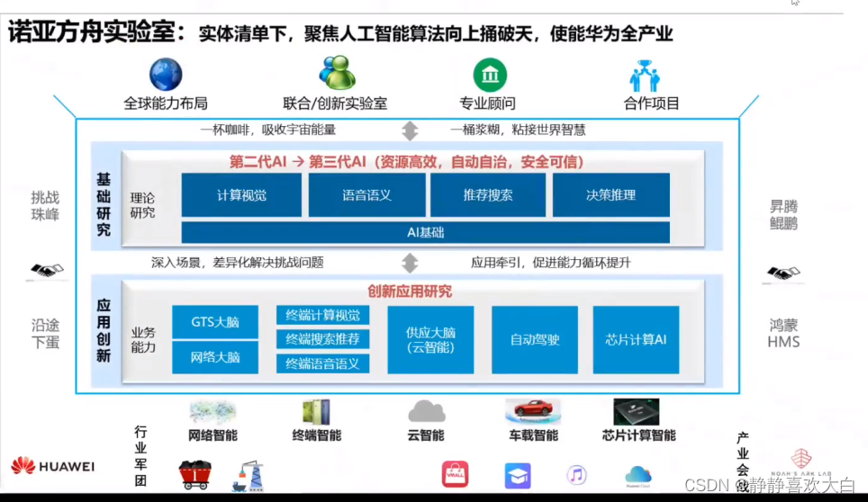Click the double arrow beside 深入场景

(410, 263)
